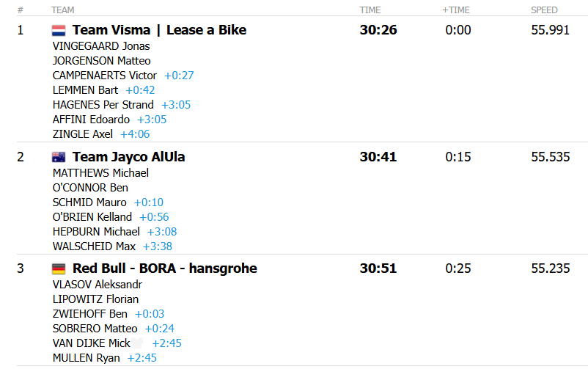
Task: Open the Team Jayco AlUla page
Action: coord(128,157)
